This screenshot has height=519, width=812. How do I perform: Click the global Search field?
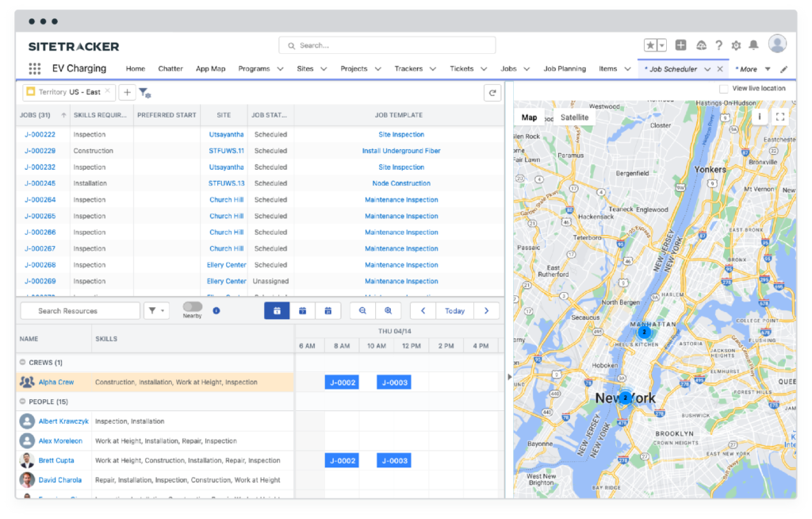tap(387, 45)
